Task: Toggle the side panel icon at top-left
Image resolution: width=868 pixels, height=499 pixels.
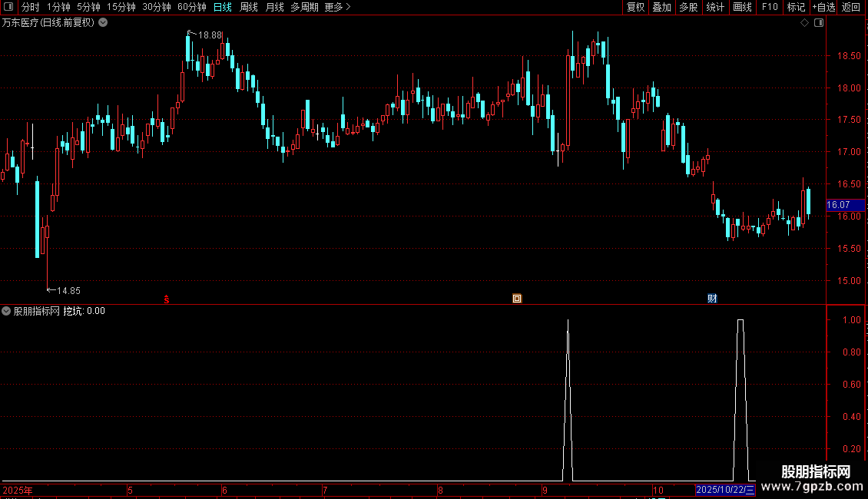Action: [x=8, y=7]
